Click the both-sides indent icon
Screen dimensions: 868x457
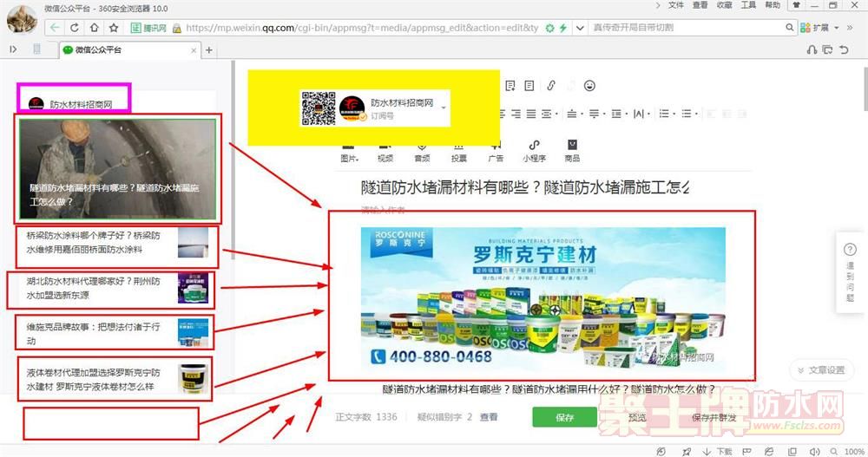(x=546, y=114)
